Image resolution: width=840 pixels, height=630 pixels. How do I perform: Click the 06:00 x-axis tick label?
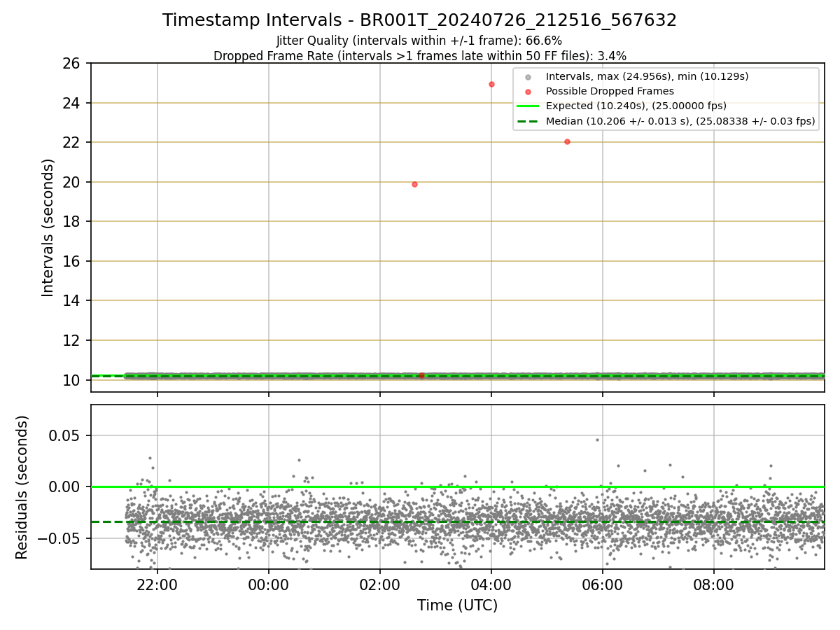pyautogui.click(x=603, y=584)
